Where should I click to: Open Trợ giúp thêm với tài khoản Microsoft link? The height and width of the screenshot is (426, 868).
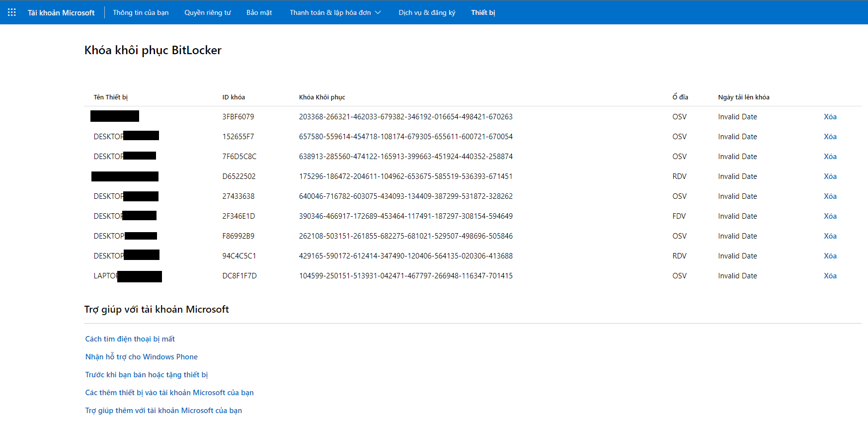[x=163, y=411]
